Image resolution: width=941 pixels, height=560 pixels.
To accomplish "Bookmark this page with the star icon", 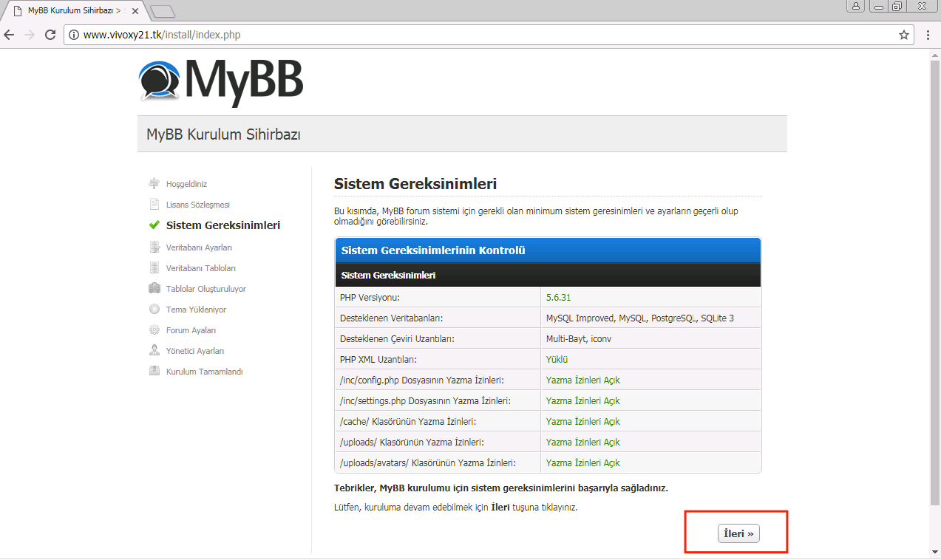I will coord(904,35).
